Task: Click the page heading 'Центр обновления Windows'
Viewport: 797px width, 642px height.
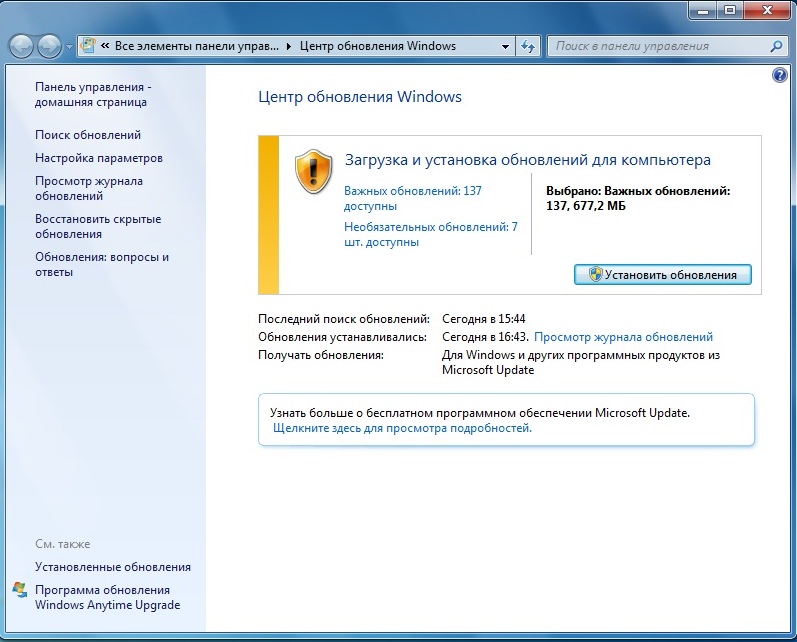Action: click(x=360, y=97)
